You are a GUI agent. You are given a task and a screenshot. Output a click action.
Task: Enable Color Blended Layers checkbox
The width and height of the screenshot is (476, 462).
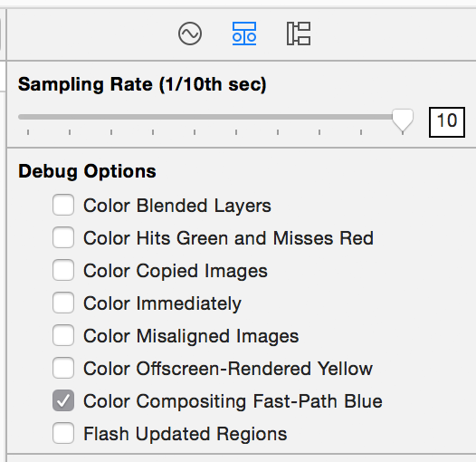pyautogui.click(x=63, y=205)
